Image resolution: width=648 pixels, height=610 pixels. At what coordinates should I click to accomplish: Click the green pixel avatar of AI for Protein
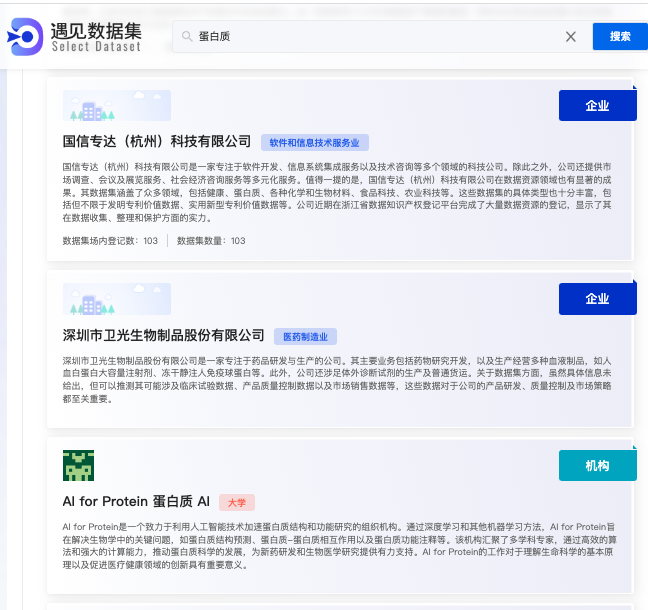point(79,465)
